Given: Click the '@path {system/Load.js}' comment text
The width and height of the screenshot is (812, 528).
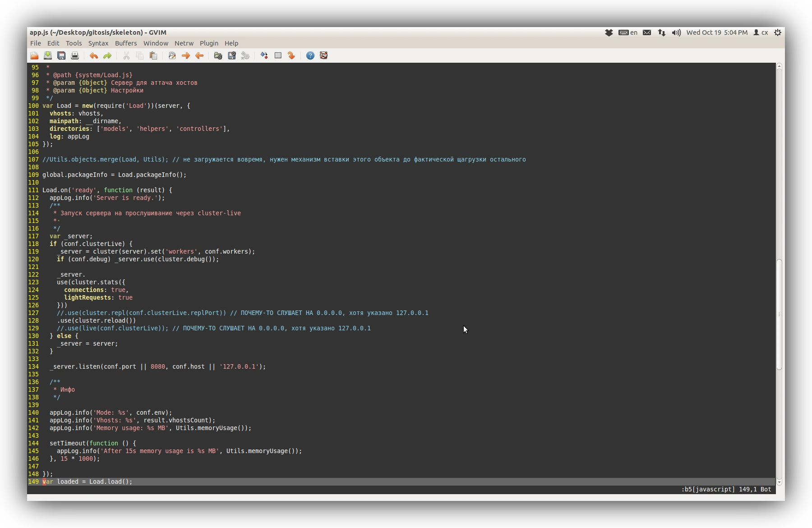Looking at the screenshot, I should pyautogui.click(x=93, y=75).
